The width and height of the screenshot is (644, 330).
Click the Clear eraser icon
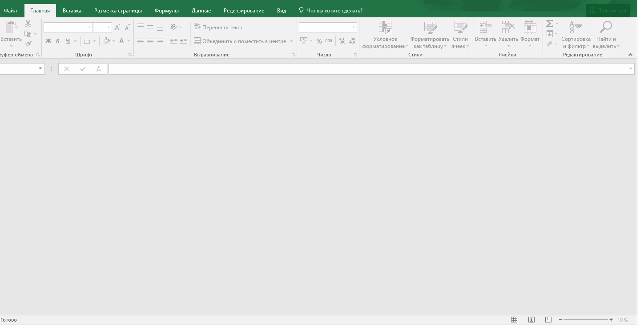(550, 44)
